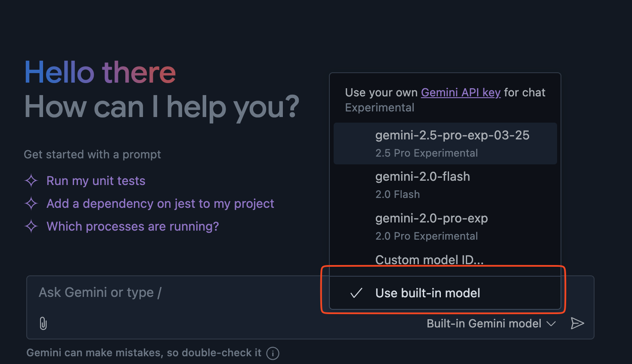The height and width of the screenshot is (364, 632).
Task: Click the Which processes are running? prompt
Action: tap(133, 226)
